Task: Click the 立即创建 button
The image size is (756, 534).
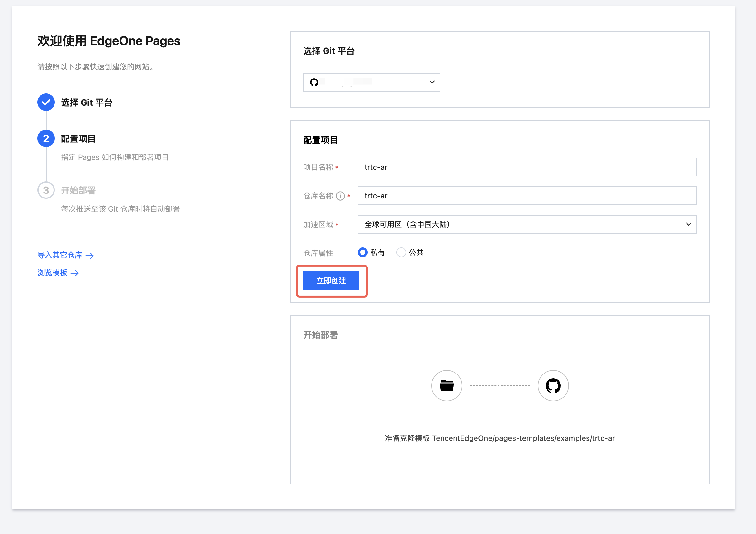Action: click(x=331, y=280)
